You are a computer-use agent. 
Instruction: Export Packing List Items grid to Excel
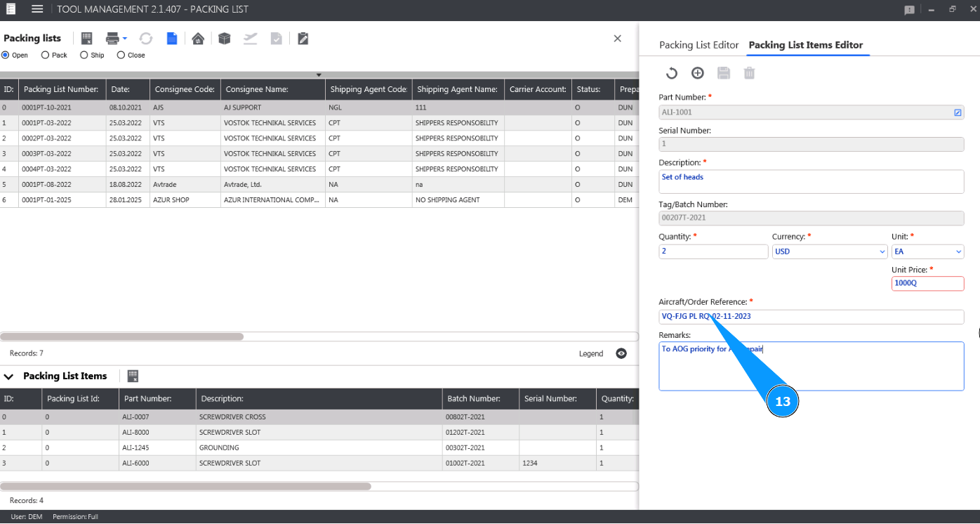[x=133, y=376]
